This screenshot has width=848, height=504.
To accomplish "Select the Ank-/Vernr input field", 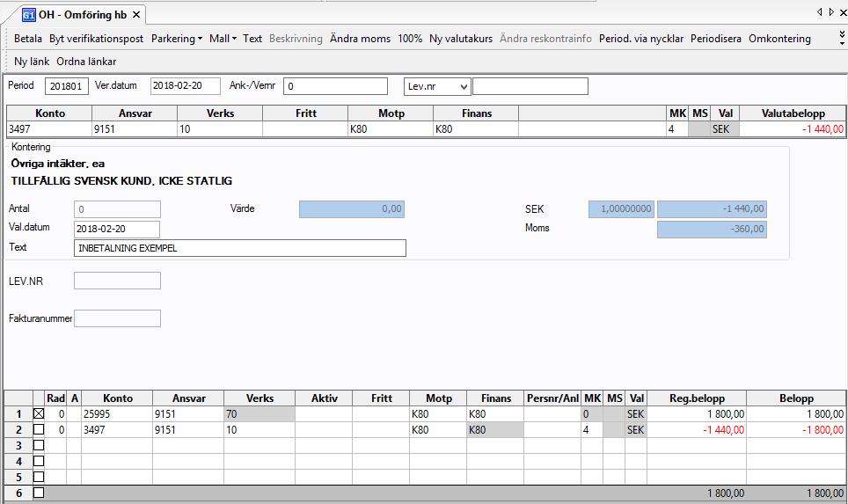I will (x=335, y=86).
